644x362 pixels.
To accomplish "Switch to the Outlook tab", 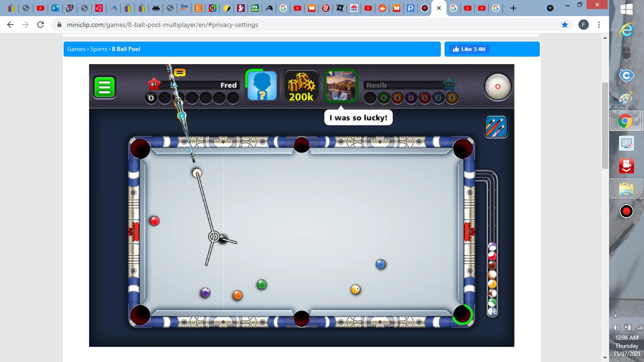I will click(x=55, y=8).
